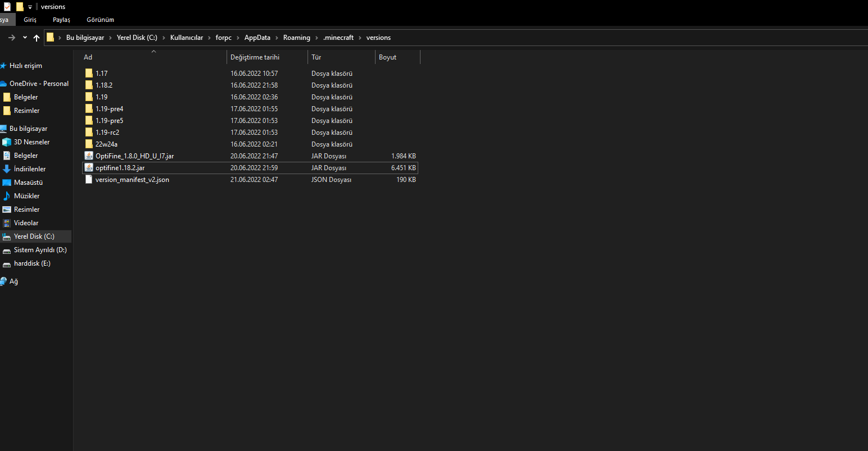
Task: Jump to Kullanıcılar in the address bar
Action: [x=187, y=38]
